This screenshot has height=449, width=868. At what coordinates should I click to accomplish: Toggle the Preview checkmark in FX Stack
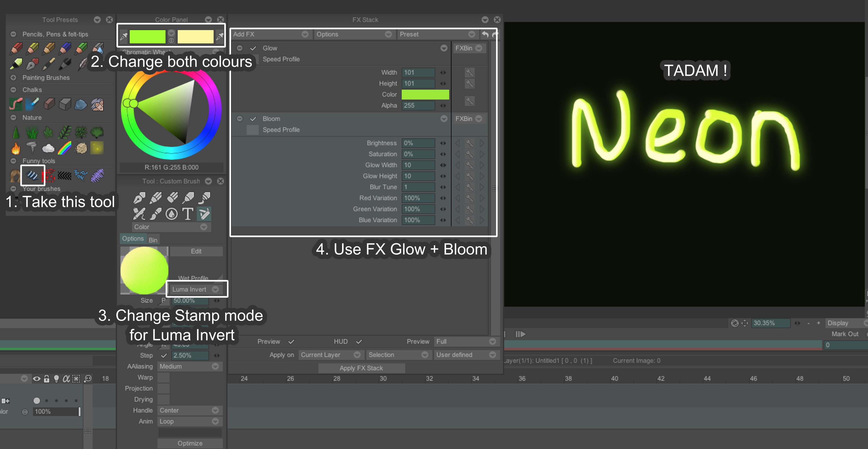pyautogui.click(x=291, y=342)
